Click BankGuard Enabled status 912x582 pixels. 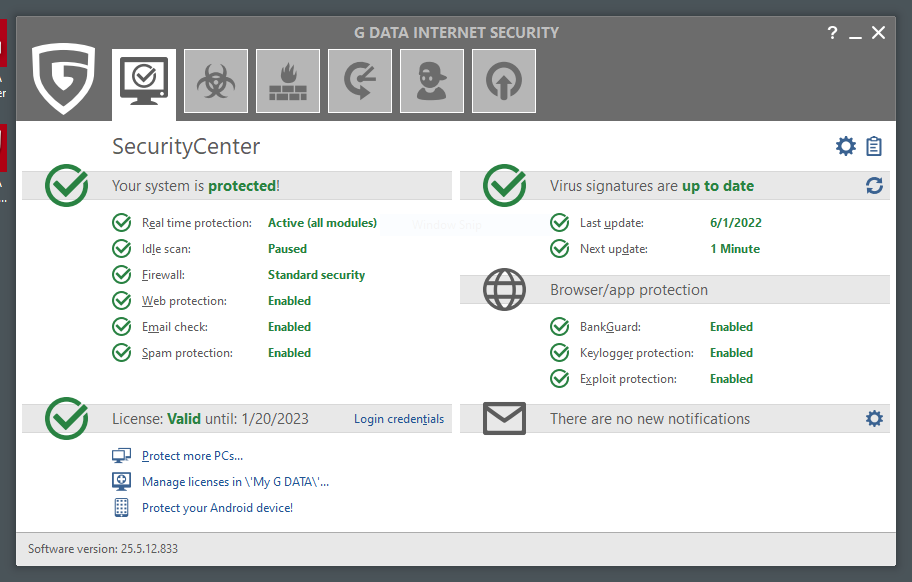pos(731,327)
